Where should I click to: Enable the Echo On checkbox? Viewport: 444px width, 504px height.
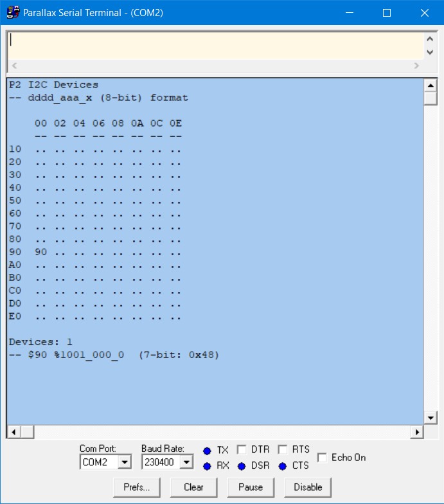pos(322,458)
